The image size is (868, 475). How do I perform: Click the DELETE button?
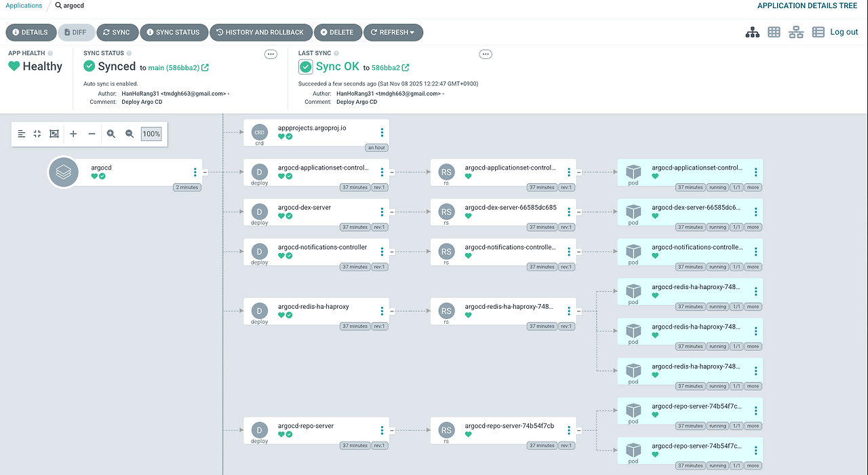pos(338,32)
